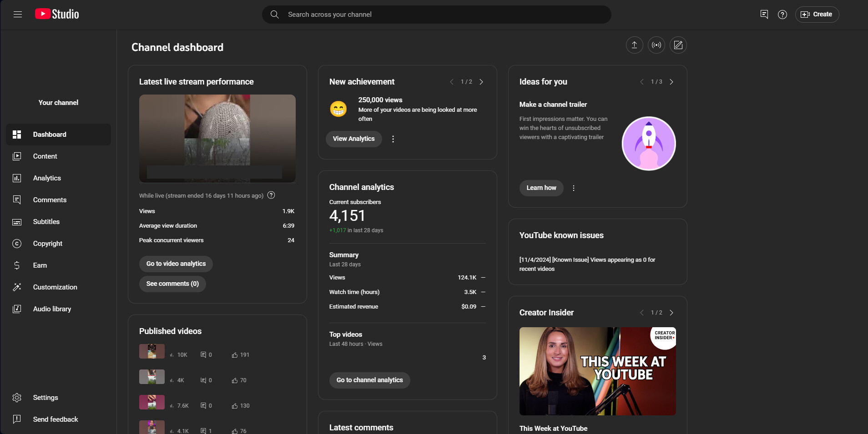The height and width of the screenshot is (434, 868).
Task: Click the Estimated revenue $0.09 row
Action: point(407,307)
